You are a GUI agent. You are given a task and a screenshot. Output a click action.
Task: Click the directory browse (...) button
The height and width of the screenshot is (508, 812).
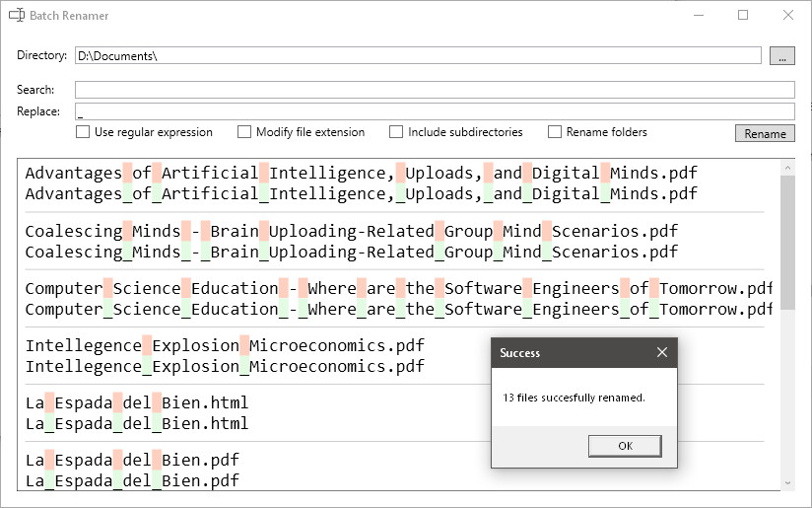[781, 56]
